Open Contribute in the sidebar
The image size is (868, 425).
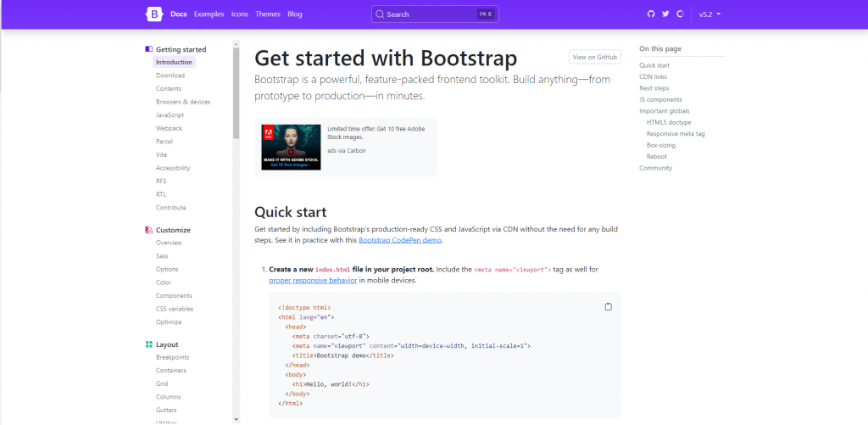[x=171, y=208]
